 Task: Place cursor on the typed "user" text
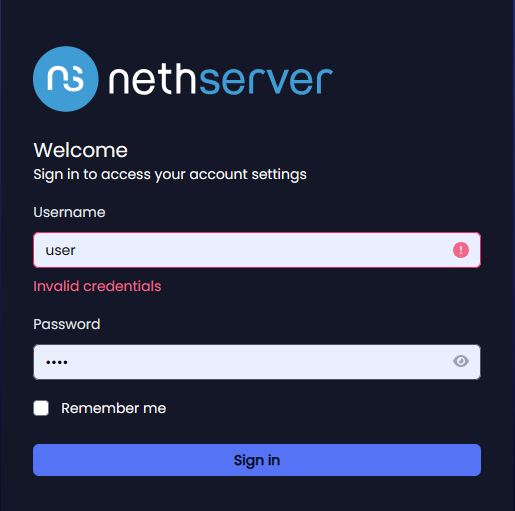[60, 251]
